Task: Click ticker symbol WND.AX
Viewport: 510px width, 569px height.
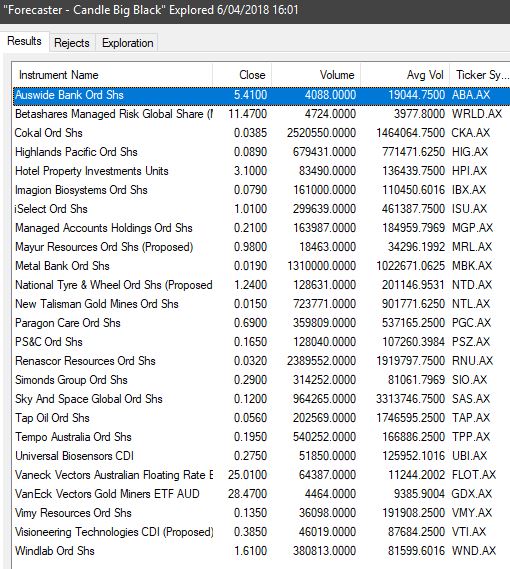Action: click(474, 550)
